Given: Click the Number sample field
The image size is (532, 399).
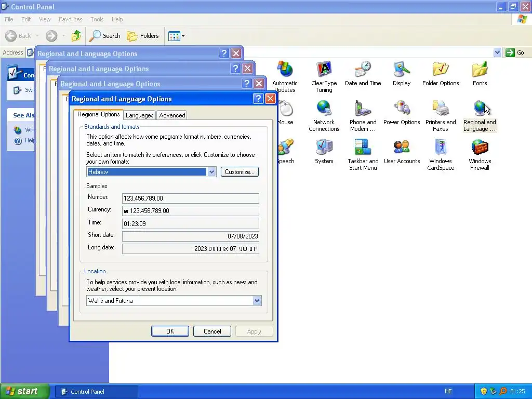Looking at the screenshot, I should (190, 198).
